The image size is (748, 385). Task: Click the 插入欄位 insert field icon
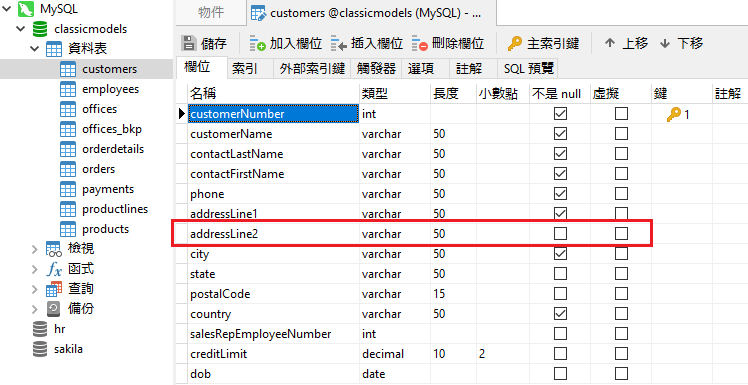(339, 44)
